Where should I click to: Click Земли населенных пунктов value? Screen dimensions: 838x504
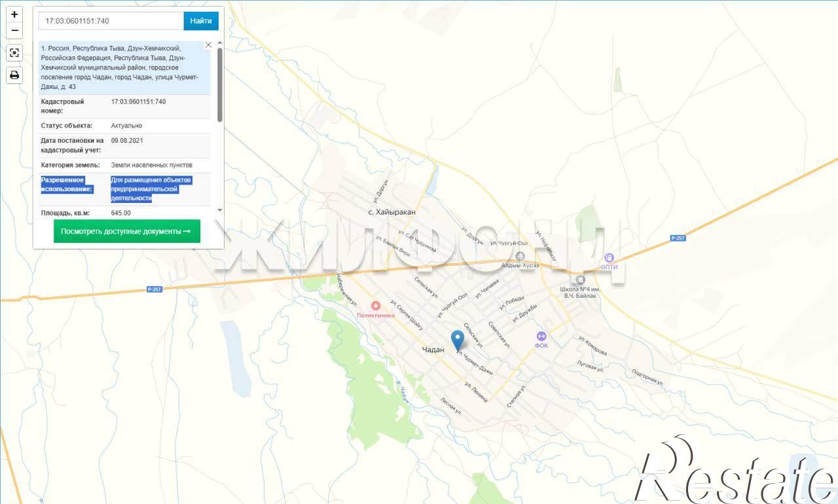[x=151, y=165]
